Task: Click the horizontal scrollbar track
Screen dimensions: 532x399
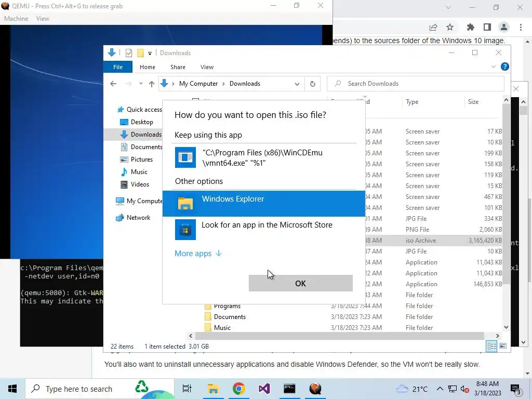Action: point(339,336)
